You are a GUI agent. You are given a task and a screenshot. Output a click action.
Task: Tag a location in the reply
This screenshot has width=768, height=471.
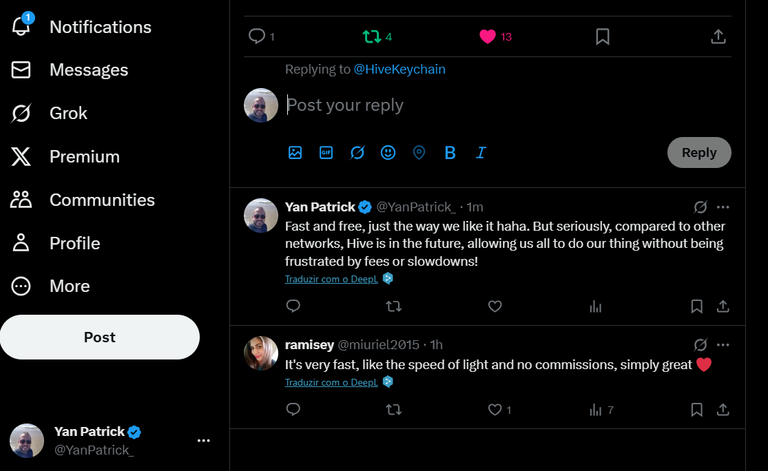click(x=419, y=153)
